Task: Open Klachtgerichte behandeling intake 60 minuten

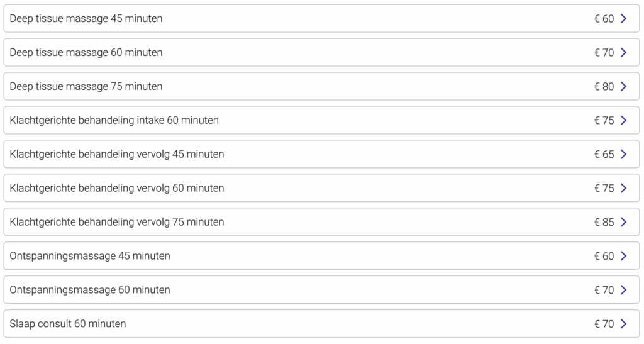Action: click(114, 121)
